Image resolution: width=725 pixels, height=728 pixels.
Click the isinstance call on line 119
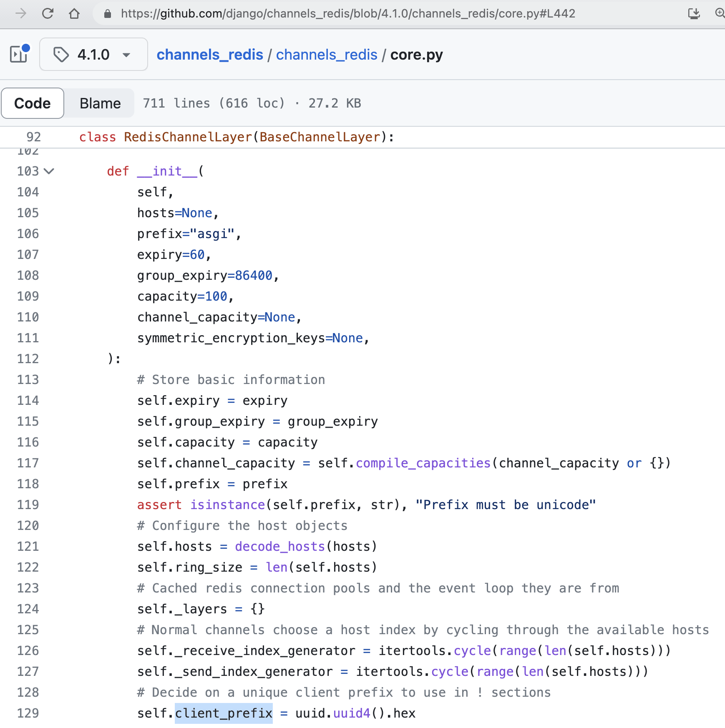point(228,505)
